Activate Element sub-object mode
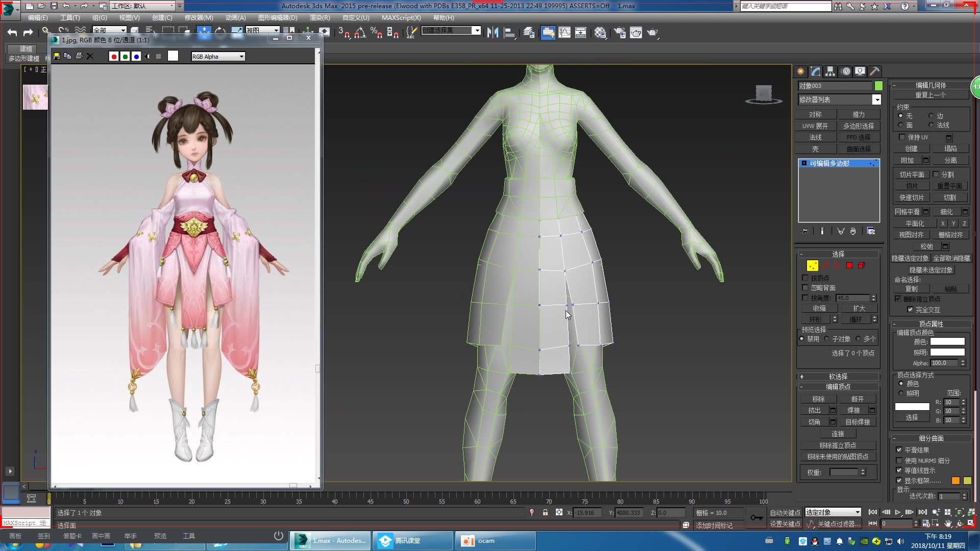This screenshot has height=551, width=980. tap(861, 265)
